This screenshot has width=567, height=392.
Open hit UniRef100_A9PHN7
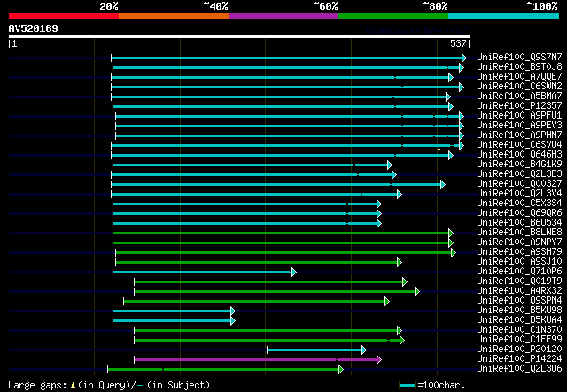coord(519,135)
